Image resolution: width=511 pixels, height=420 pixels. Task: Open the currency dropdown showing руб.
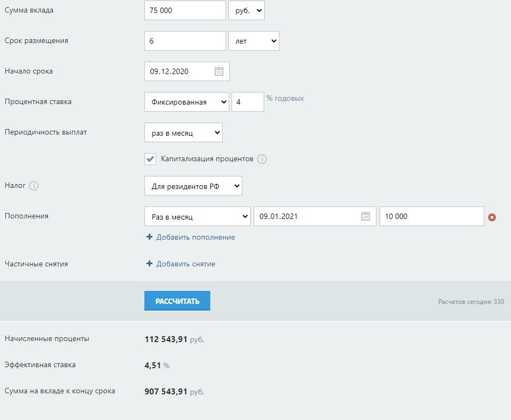click(246, 10)
